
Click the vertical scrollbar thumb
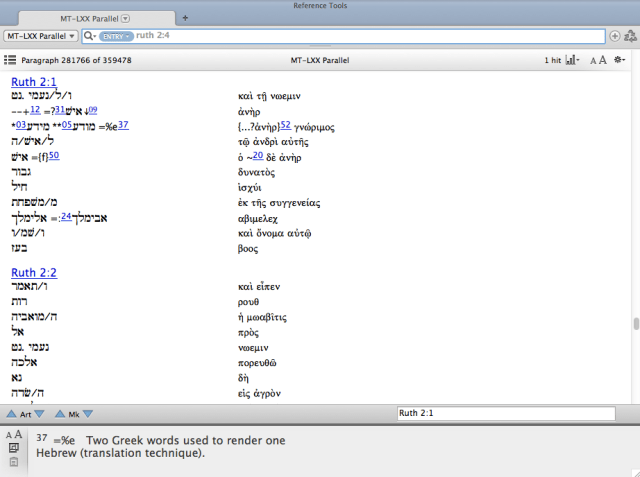coord(635,326)
